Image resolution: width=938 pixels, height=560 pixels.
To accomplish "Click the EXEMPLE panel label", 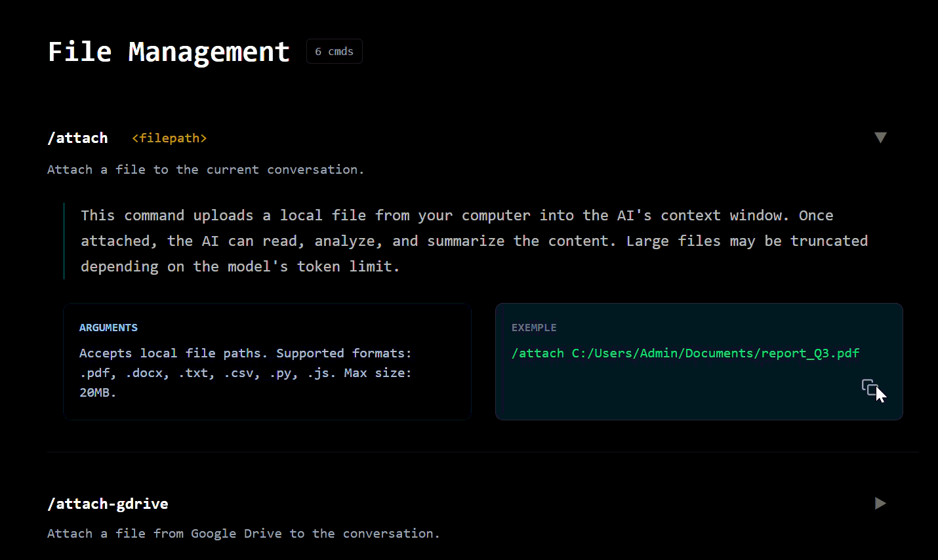I will (x=534, y=327).
